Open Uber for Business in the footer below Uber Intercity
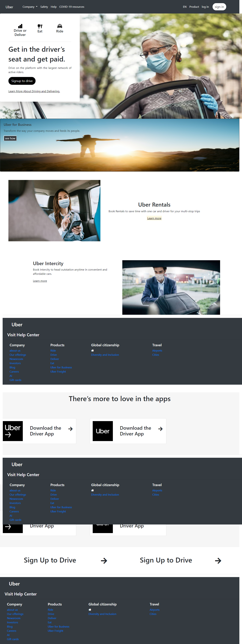Screen dimensions: 242x644 pos(61,367)
